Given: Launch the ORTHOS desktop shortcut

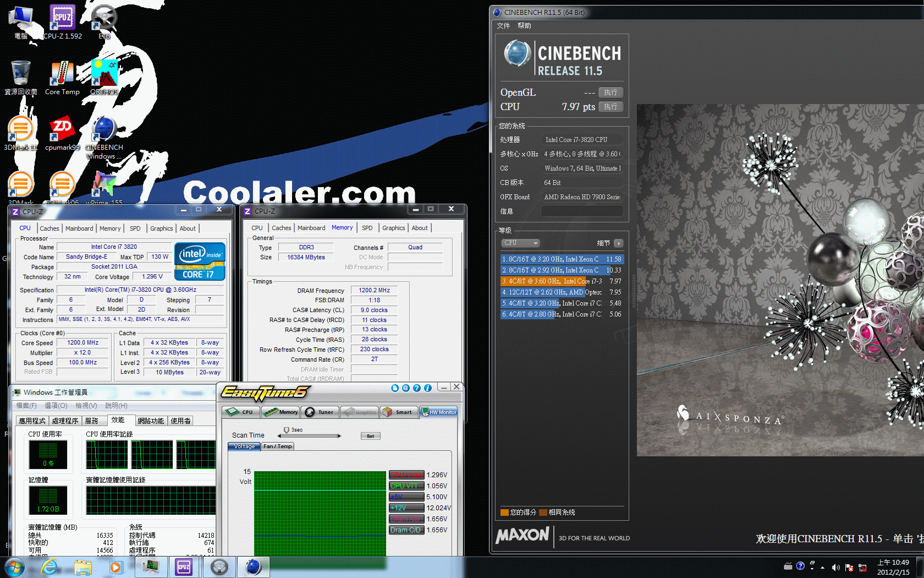Looking at the screenshot, I should (x=104, y=78).
